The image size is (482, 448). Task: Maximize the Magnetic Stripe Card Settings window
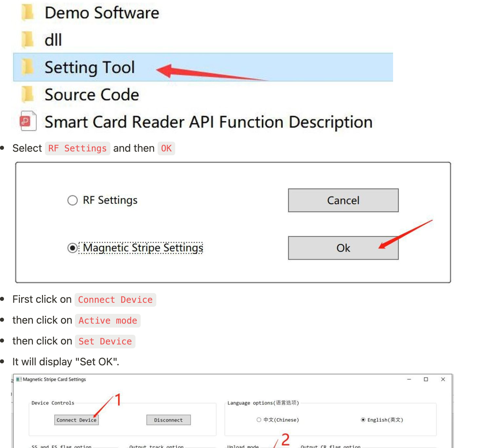pos(426,379)
